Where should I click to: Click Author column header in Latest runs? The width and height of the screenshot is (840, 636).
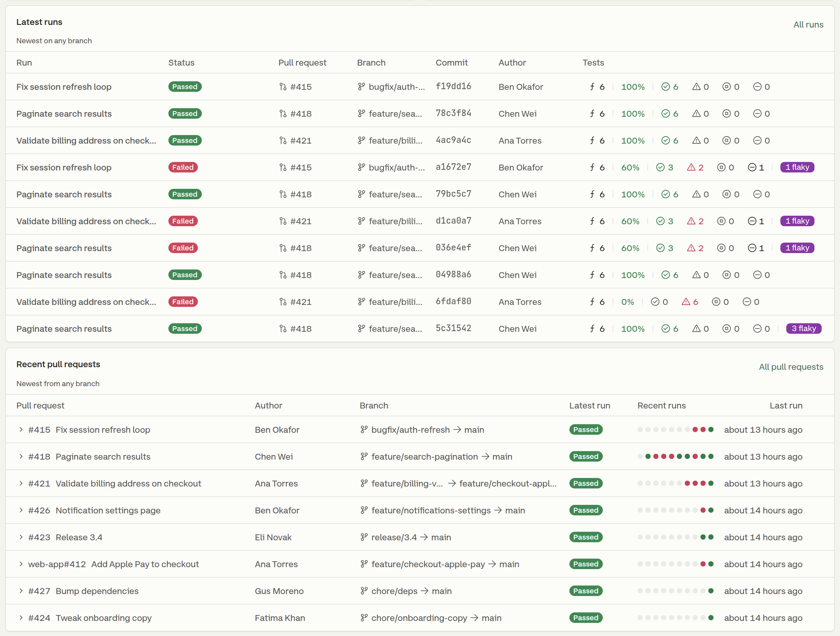[x=512, y=63]
